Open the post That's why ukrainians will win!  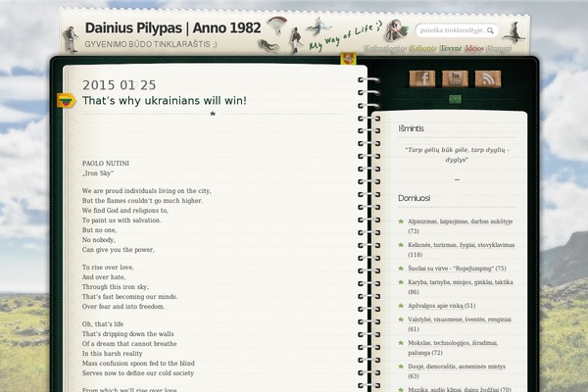(165, 101)
